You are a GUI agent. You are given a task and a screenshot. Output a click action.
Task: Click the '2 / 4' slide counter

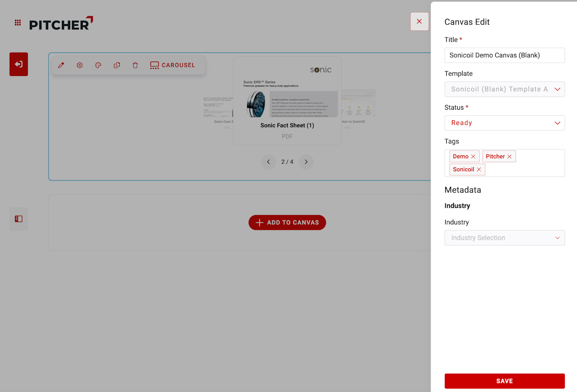click(287, 162)
